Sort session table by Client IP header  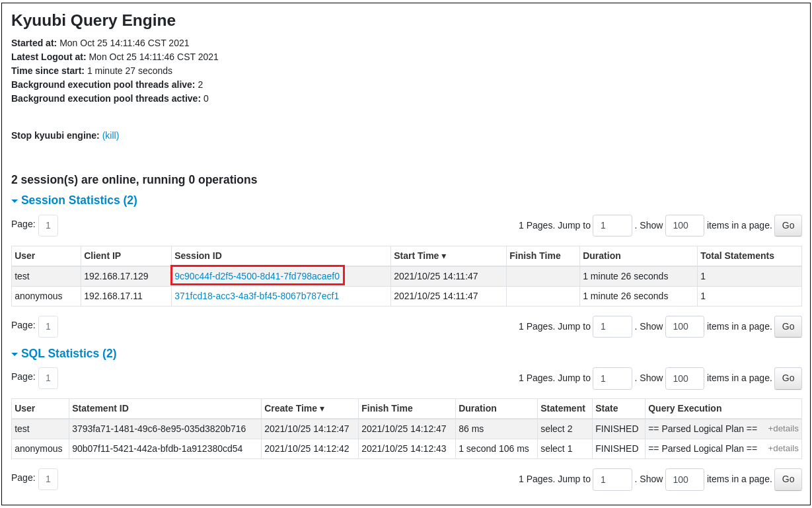pyautogui.click(x=102, y=256)
